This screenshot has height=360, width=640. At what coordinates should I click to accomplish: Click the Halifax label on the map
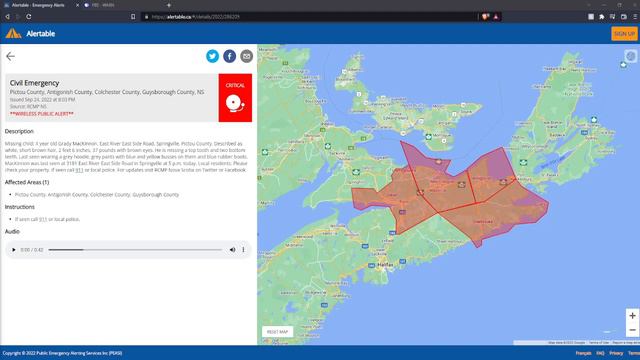pyautogui.click(x=385, y=264)
